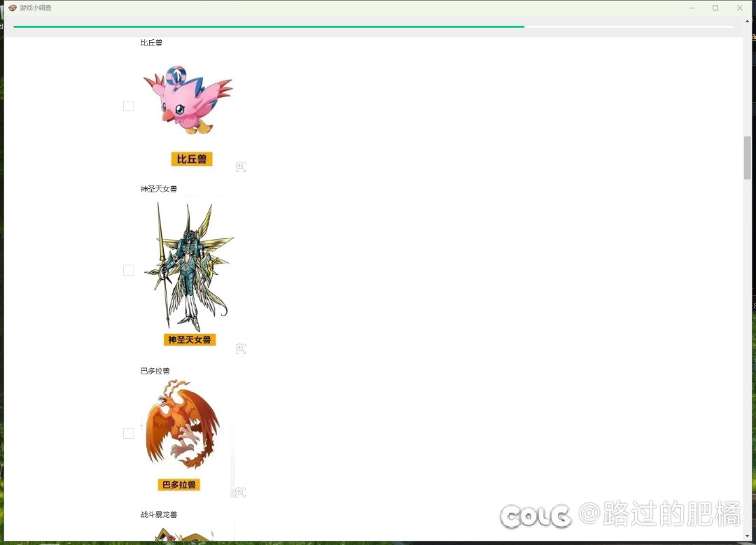This screenshot has height=545, width=756.
Task: Enlarge the 巴多拉兽 image with zoom icon
Action: [x=239, y=492]
